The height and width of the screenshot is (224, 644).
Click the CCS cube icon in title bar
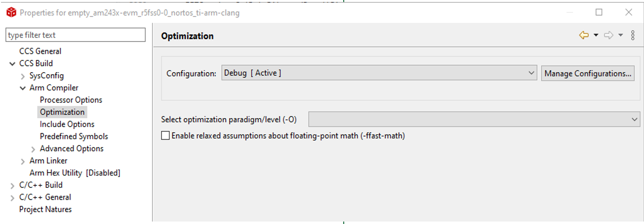(x=11, y=12)
